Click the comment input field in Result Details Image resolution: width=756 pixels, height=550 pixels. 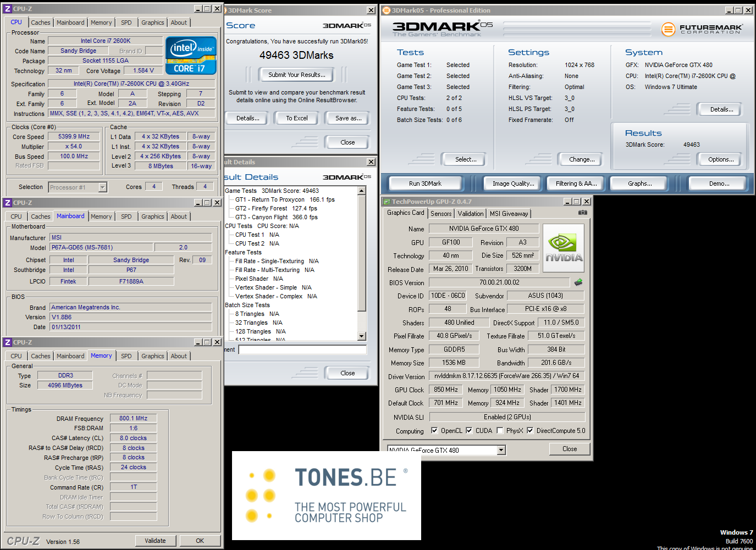click(302, 349)
